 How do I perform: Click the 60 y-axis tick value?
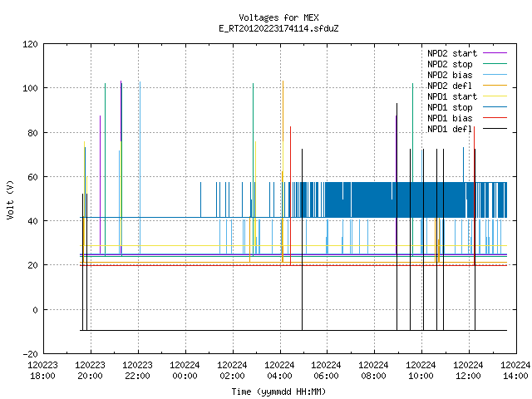point(32,177)
